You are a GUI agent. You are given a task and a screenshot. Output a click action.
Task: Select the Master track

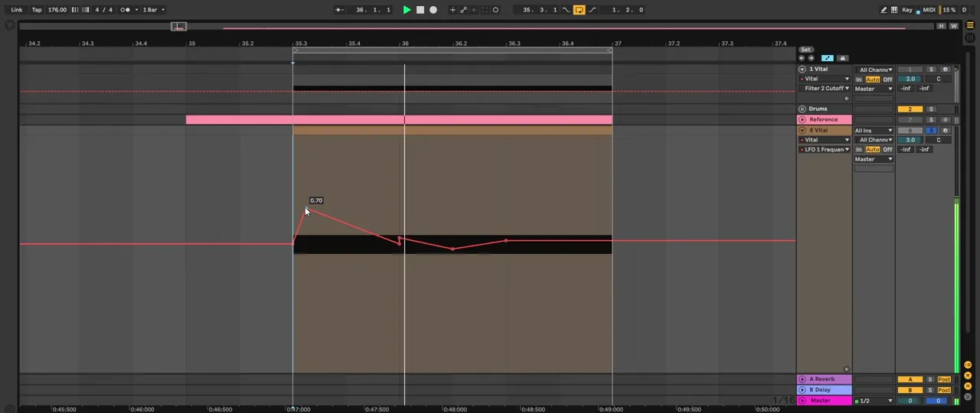[x=825, y=401]
